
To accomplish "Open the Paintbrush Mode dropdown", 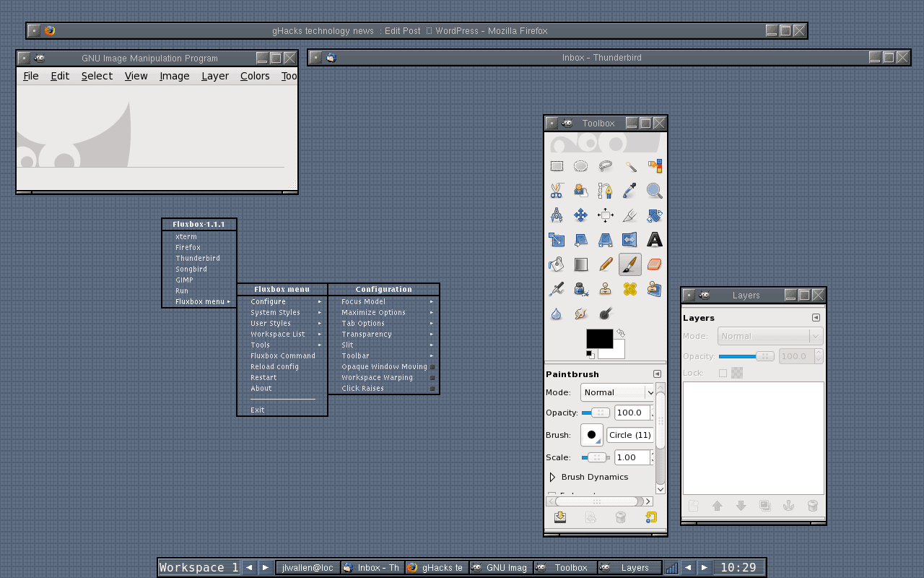I will (618, 392).
